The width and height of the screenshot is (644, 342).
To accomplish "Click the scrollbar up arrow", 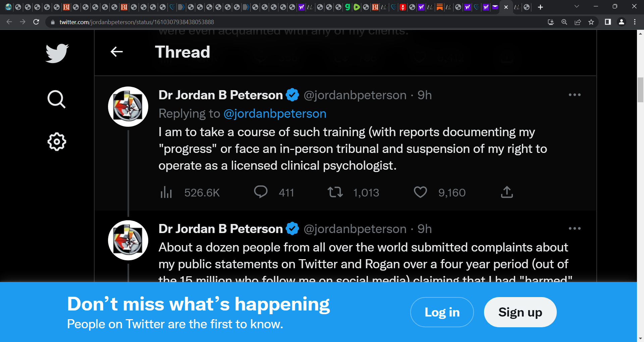I will 640,33.
